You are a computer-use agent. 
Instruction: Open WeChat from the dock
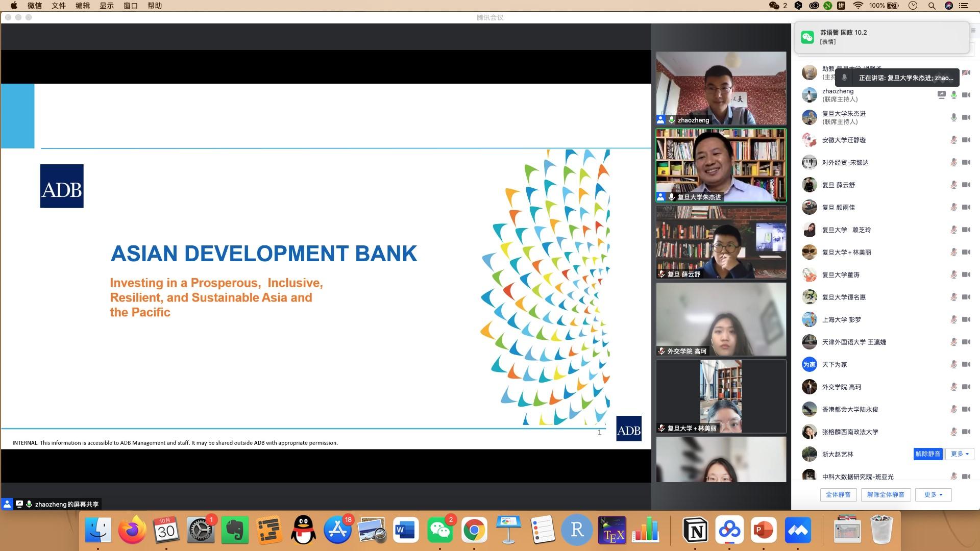[440, 530]
